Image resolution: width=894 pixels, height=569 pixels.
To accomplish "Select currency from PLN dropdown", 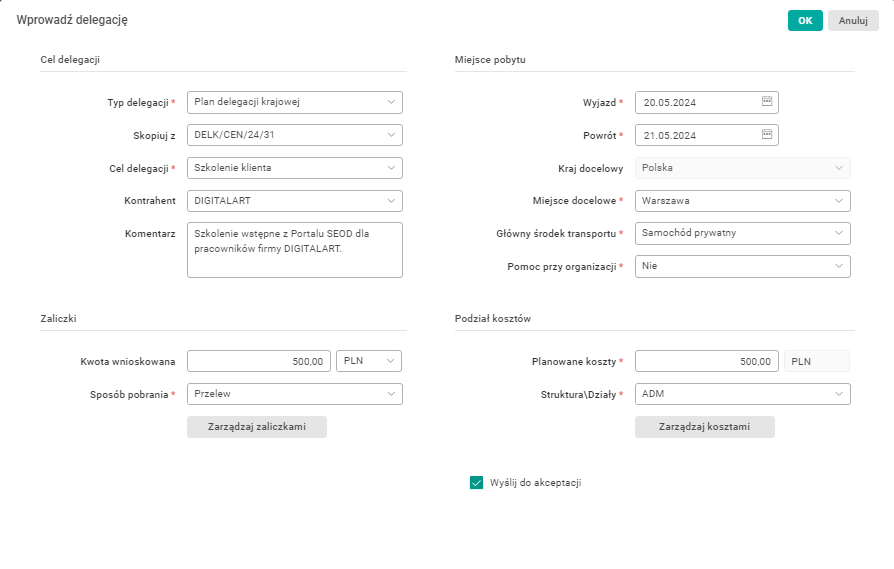I will (x=390, y=361).
